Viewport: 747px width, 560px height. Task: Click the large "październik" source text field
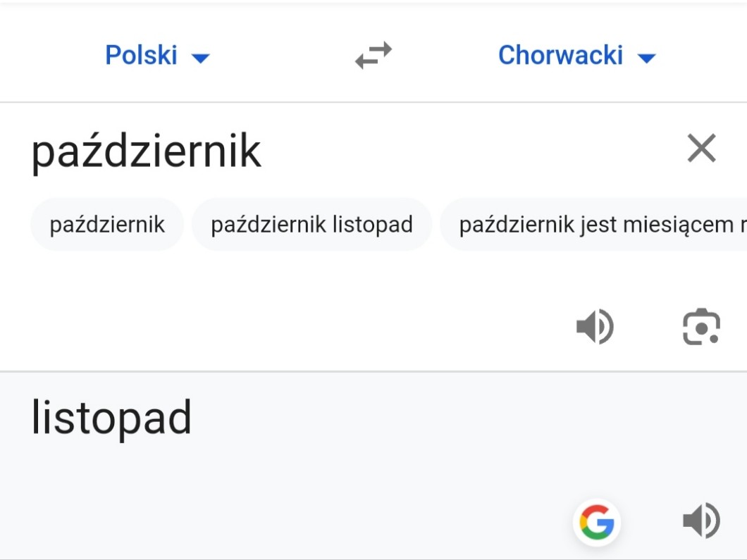[x=147, y=151]
